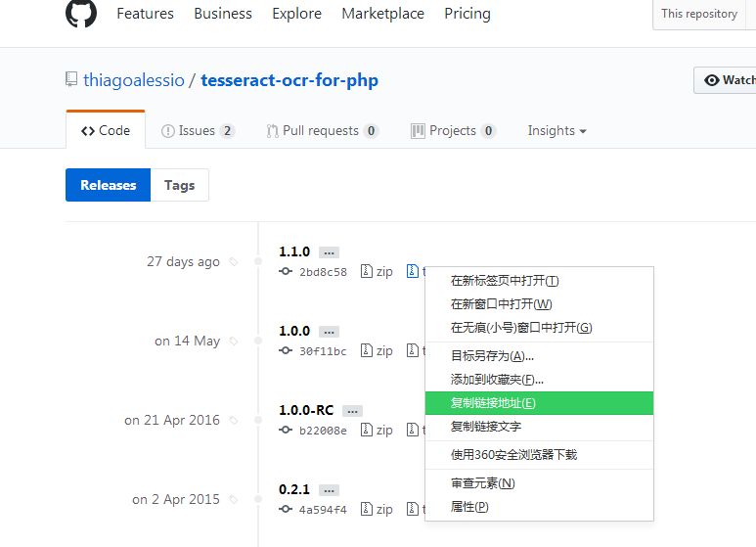Open the 0.2.1 release title link
This screenshot has height=547, width=756.
(x=294, y=489)
